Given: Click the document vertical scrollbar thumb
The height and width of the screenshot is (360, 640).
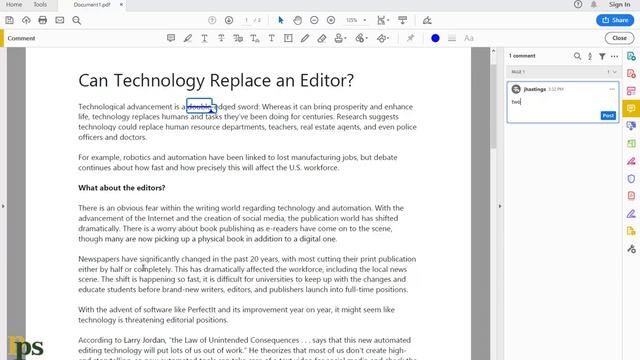Looking at the screenshot, I should coord(493,106).
